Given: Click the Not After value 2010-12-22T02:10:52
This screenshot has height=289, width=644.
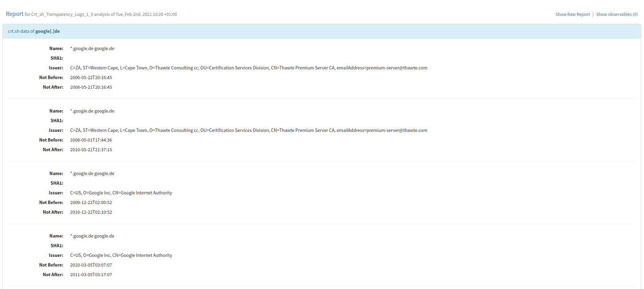Looking at the screenshot, I should tap(91, 212).
